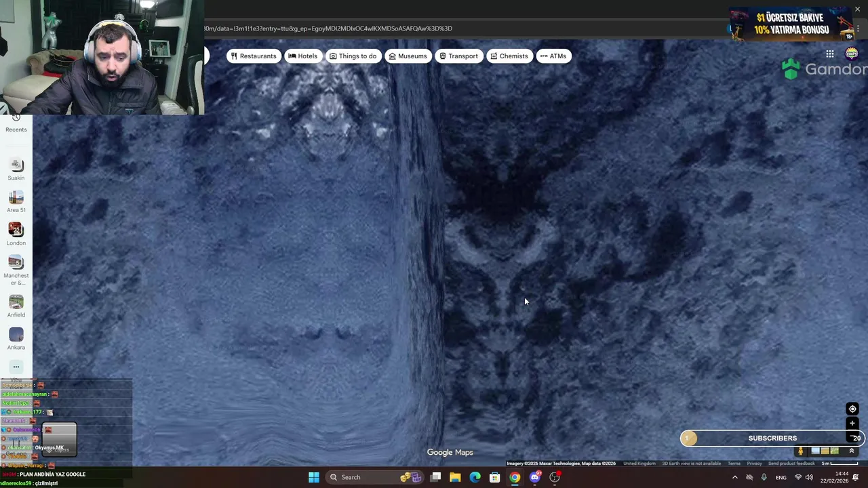Click the browser address bar URL

(x=328, y=28)
